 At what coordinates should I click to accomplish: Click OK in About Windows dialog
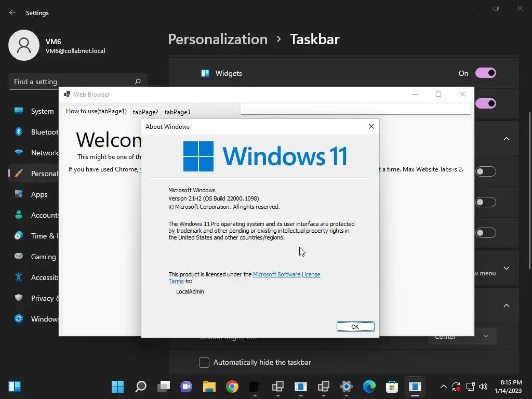355,326
